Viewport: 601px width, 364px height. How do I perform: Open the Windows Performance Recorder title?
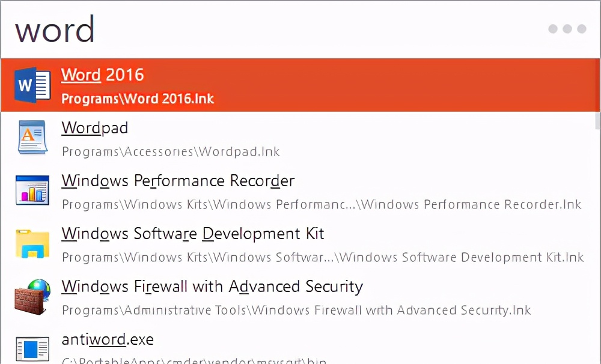tap(178, 181)
